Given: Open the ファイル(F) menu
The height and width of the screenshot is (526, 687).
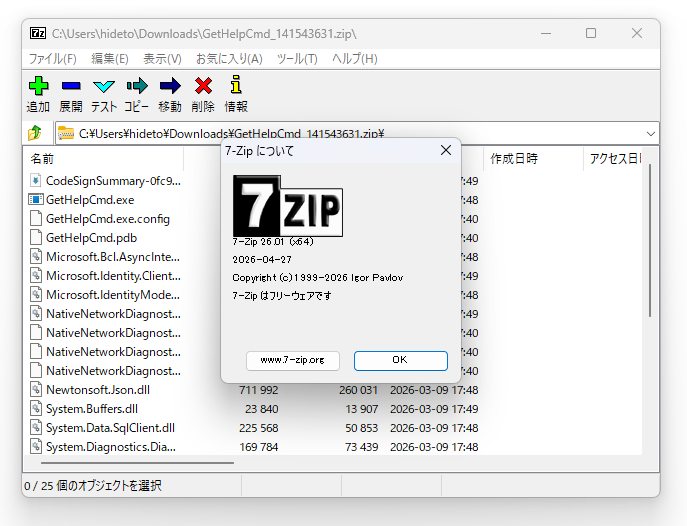Looking at the screenshot, I should pos(53,59).
